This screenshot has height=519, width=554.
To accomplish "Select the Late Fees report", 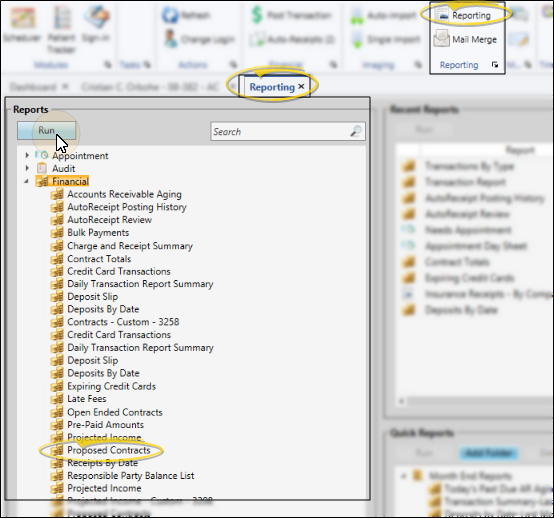I will pos(87,399).
